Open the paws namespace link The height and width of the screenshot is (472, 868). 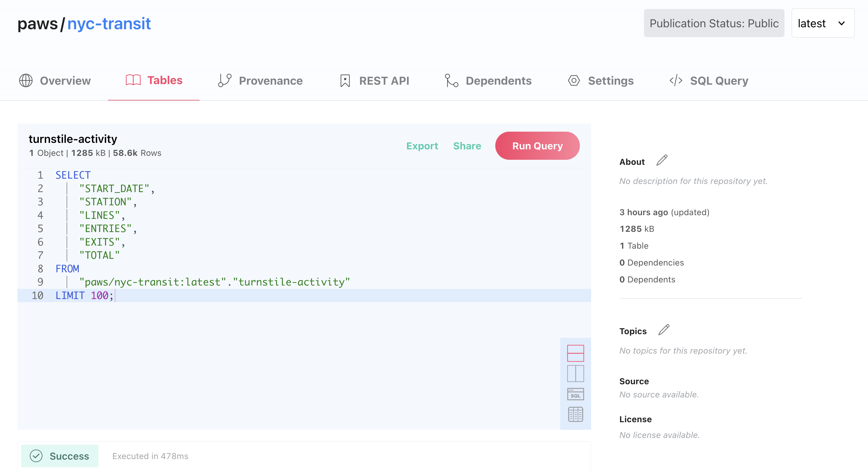tap(37, 24)
